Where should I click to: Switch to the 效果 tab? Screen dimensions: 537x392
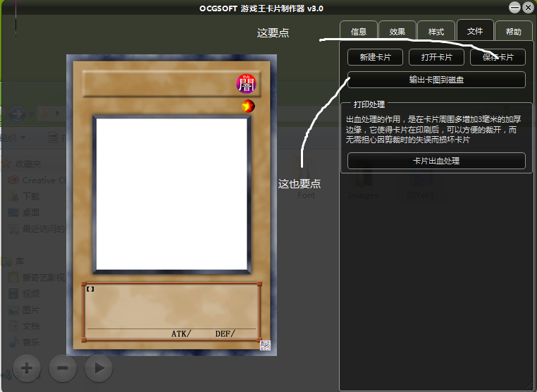397,32
